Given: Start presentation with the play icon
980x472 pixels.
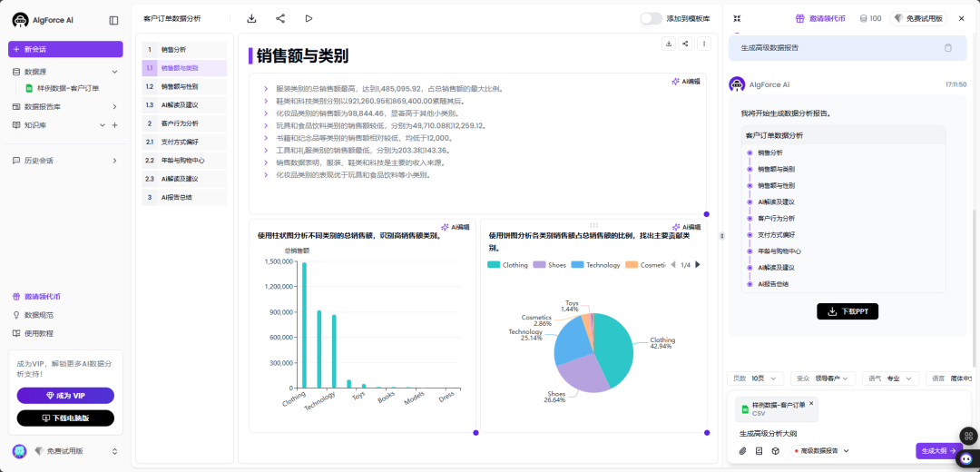Looking at the screenshot, I should [x=309, y=19].
